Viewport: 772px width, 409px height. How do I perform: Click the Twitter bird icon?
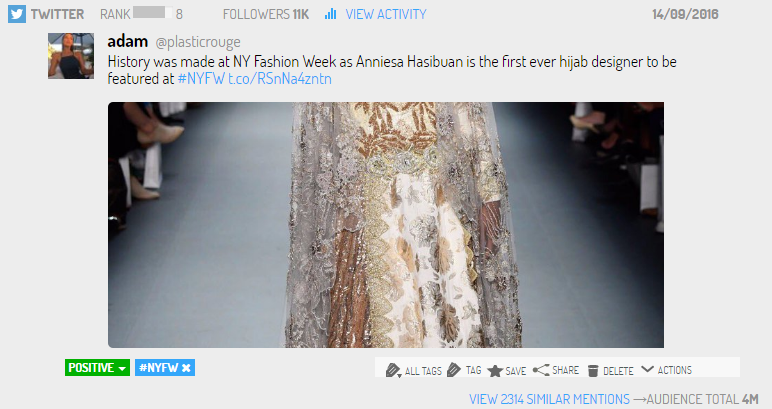point(17,14)
